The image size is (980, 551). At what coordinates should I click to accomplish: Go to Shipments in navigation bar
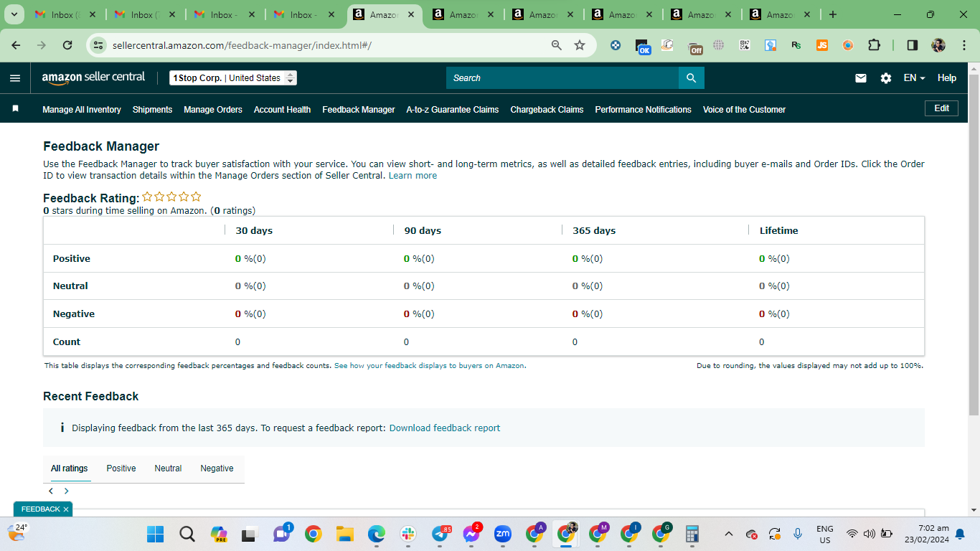click(152, 110)
